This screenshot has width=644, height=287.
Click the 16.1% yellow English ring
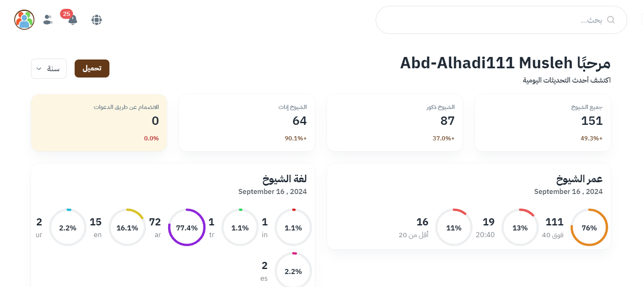pos(127,228)
